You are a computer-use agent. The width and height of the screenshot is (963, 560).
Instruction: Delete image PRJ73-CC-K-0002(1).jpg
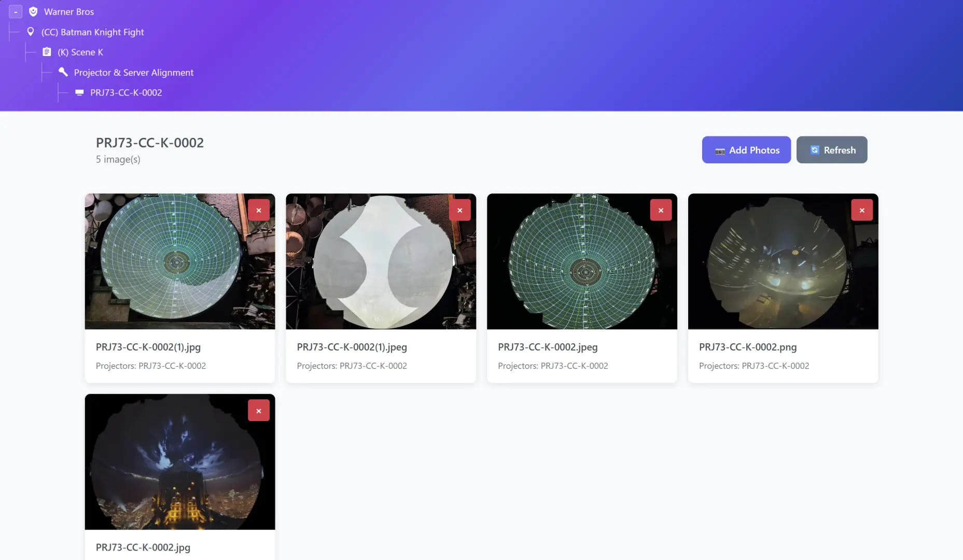click(x=258, y=210)
